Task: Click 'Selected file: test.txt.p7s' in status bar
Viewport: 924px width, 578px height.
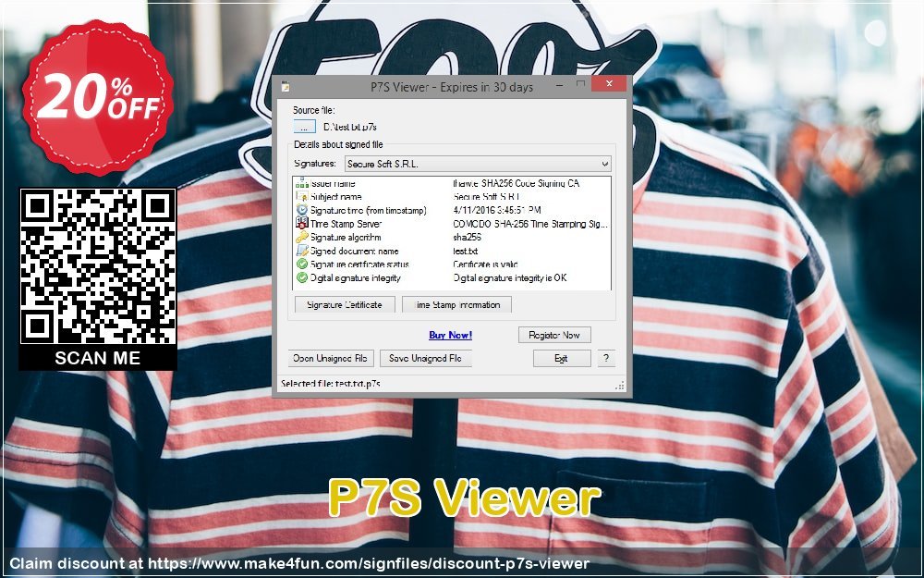Action: [331, 384]
